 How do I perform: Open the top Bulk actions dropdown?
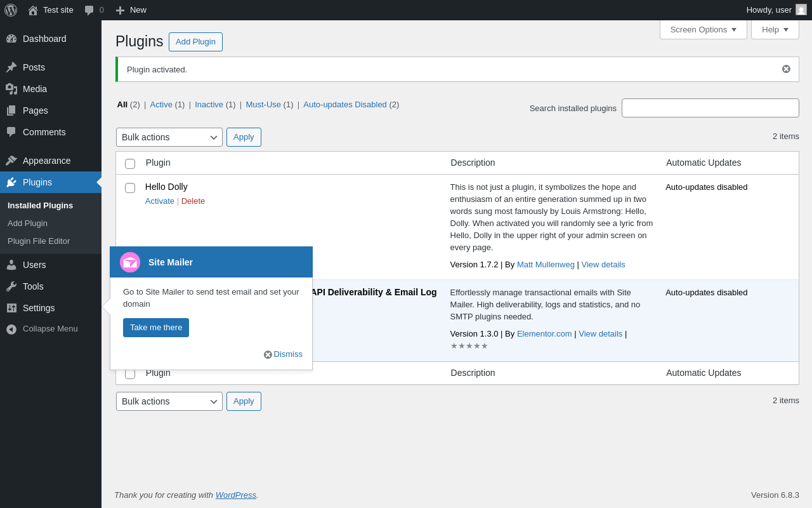(169, 137)
